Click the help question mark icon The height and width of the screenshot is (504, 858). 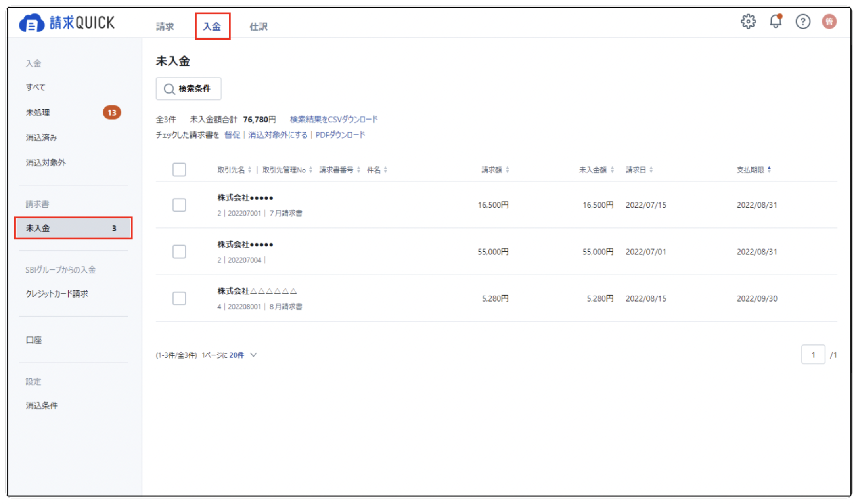[803, 22]
